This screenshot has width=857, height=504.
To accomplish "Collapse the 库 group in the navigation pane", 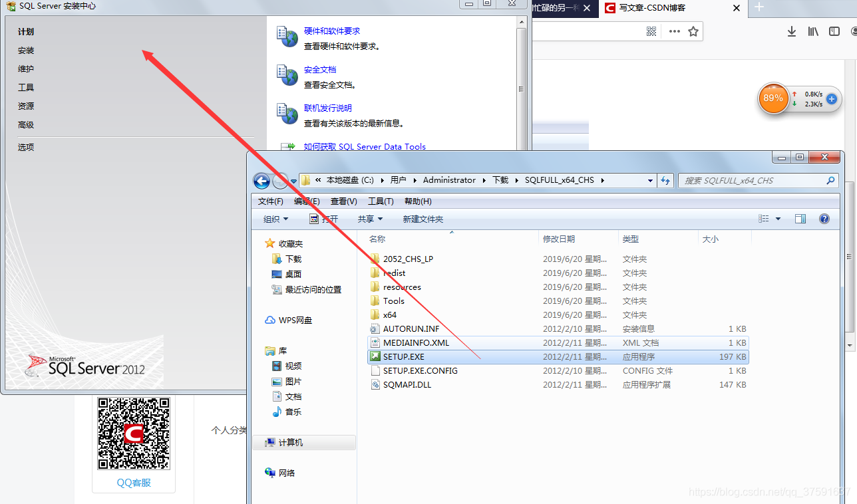I will pos(270,350).
